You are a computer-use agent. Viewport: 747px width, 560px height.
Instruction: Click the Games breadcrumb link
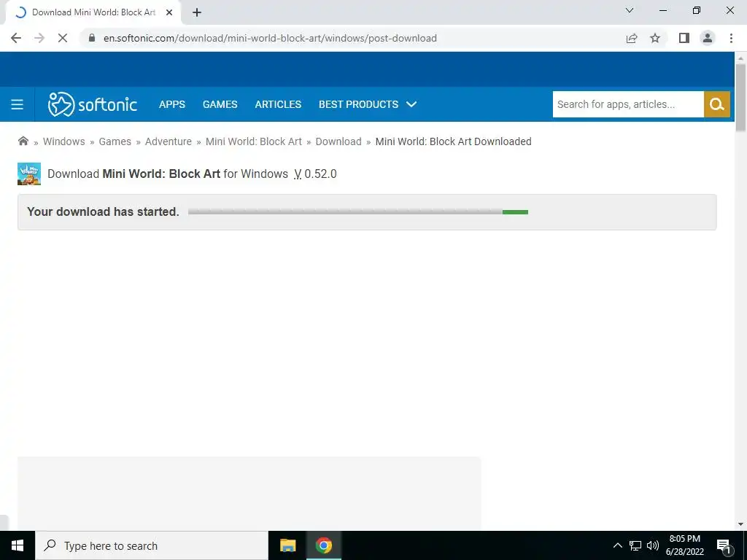[x=115, y=141]
